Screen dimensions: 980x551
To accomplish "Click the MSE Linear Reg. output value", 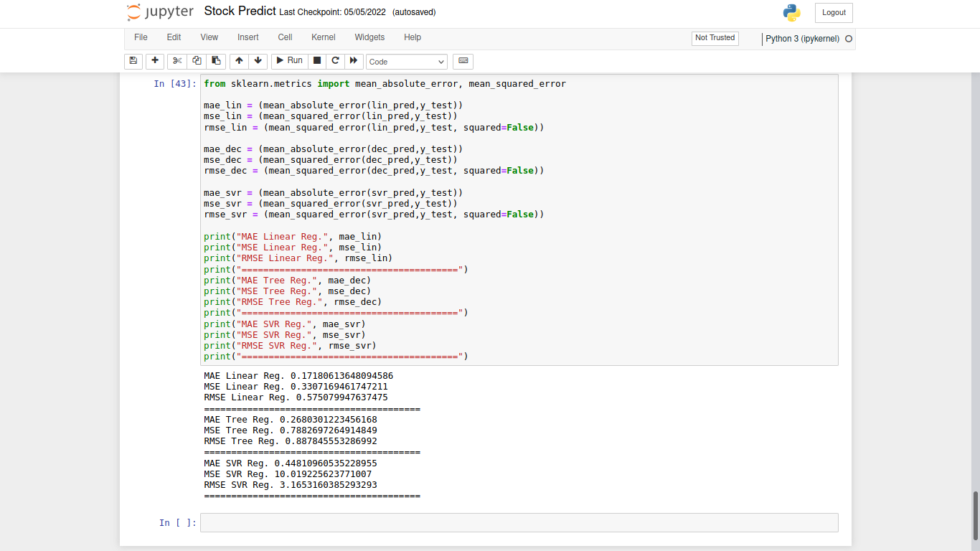I will point(339,386).
